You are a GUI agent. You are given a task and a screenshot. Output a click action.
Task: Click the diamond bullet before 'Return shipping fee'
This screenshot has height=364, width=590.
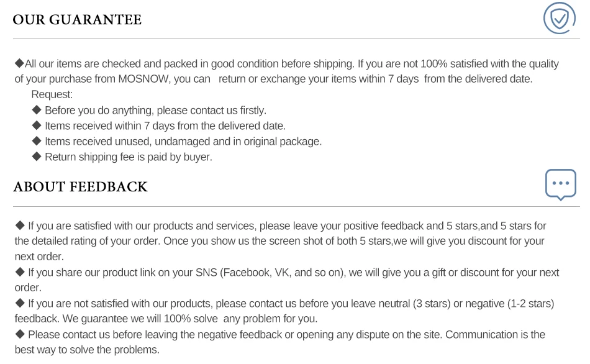click(x=37, y=157)
